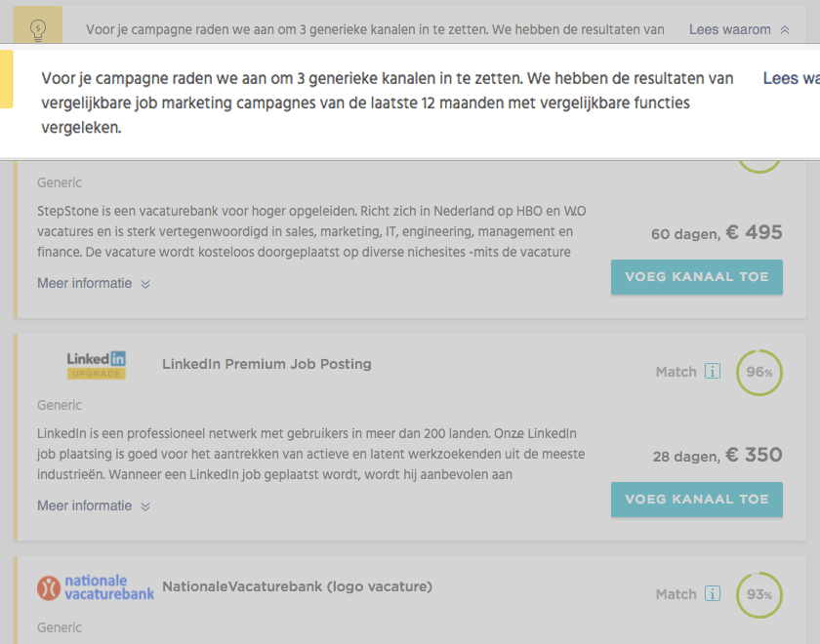
Task: Click the 96% match circle
Action: point(759,372)
